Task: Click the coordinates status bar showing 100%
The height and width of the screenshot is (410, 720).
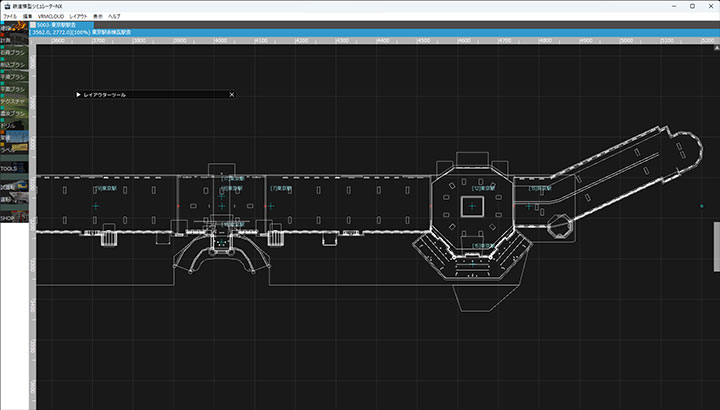Action: 374,33
